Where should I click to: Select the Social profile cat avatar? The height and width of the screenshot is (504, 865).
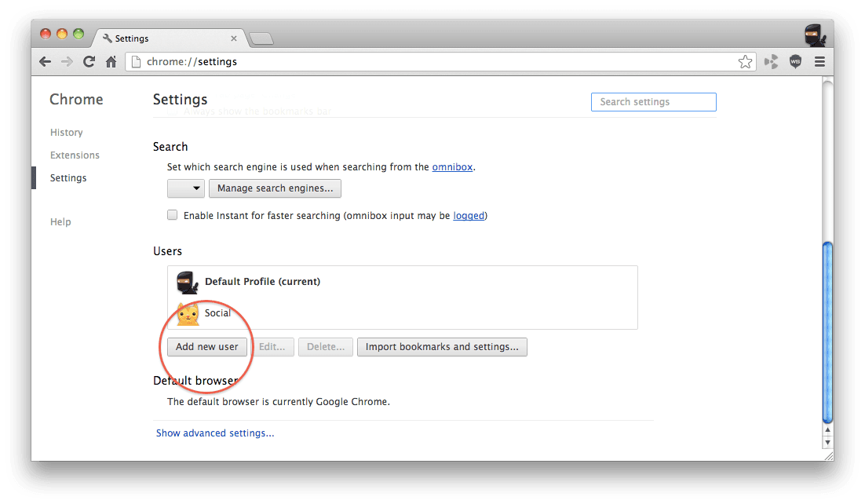pos(188,314)
